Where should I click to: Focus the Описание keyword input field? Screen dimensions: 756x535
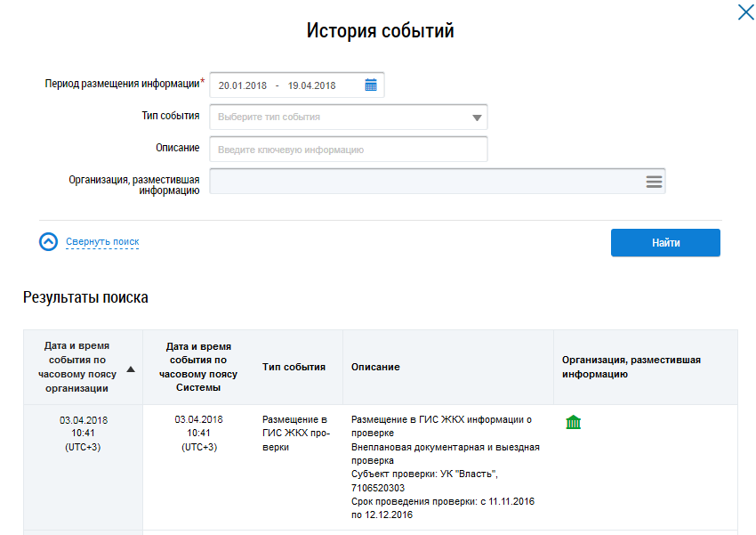tap(349, 150)
